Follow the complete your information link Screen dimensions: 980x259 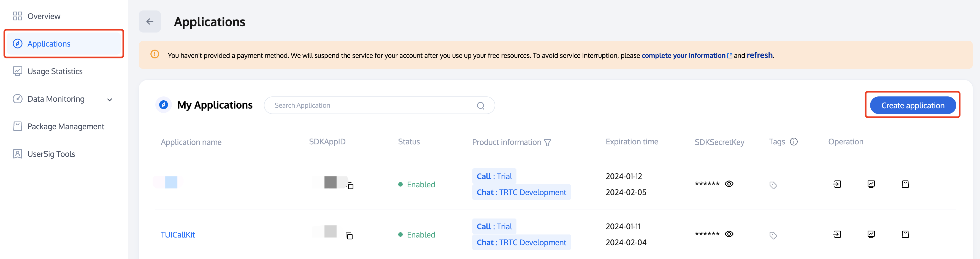point(684,55)
